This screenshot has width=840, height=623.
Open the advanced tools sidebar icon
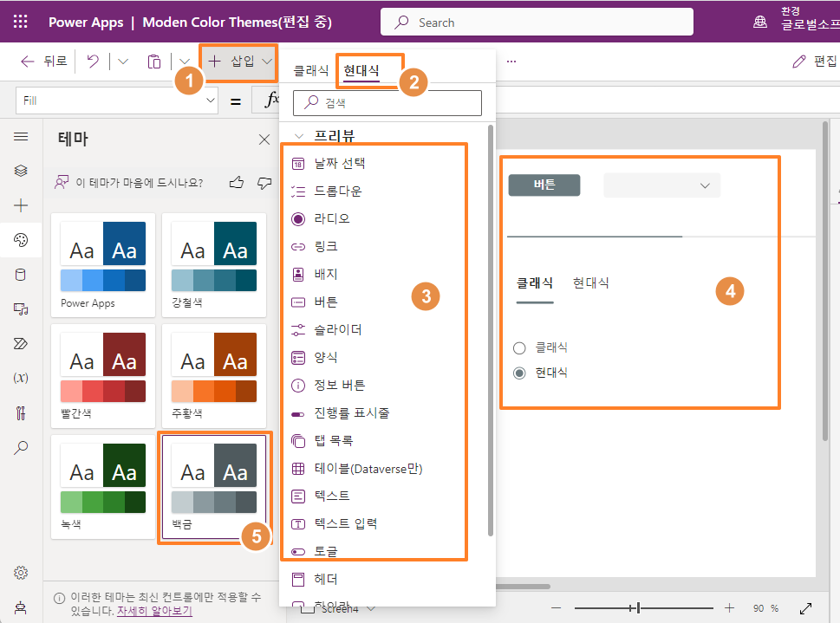coord(21,413)
